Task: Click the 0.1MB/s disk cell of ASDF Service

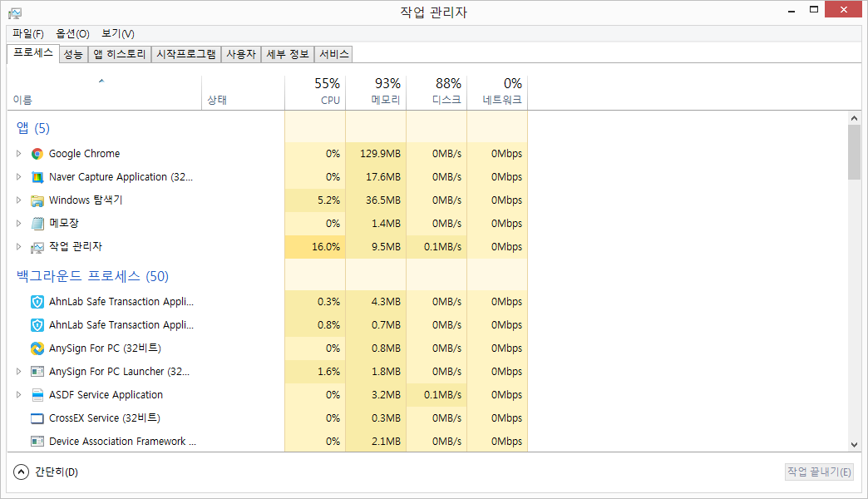Action: (436, 394)
